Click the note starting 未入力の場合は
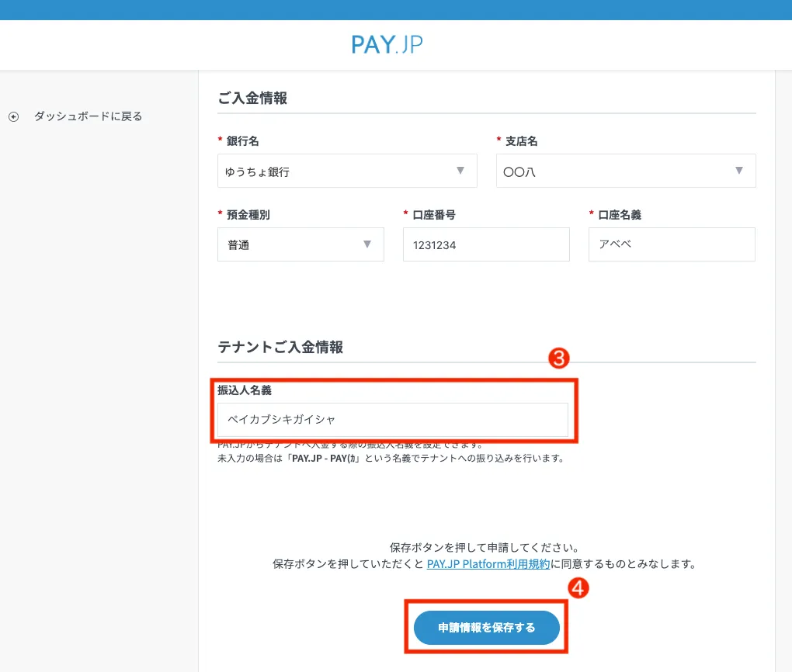 click(391, 459)
